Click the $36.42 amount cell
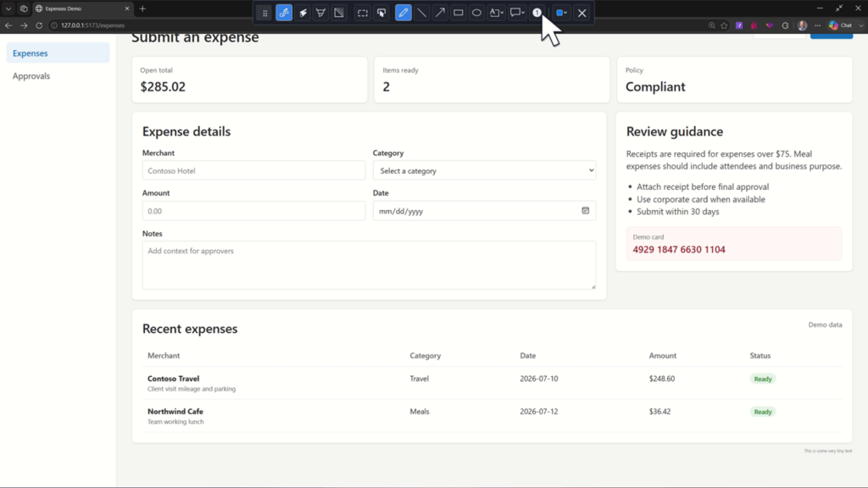The height and width of the screenshot is (488, 868). pos(659,411)
